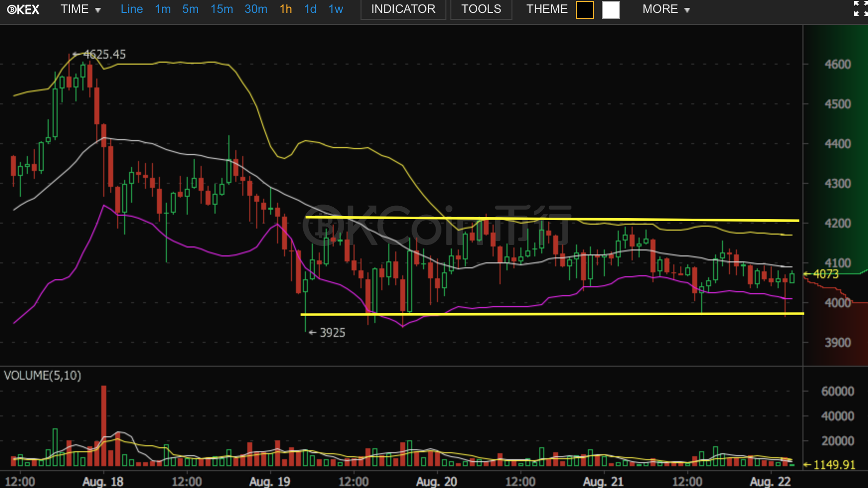The image size is (868, 488).
Task: Click the Aug. 22 date label
Action: [x=770, y=482]
